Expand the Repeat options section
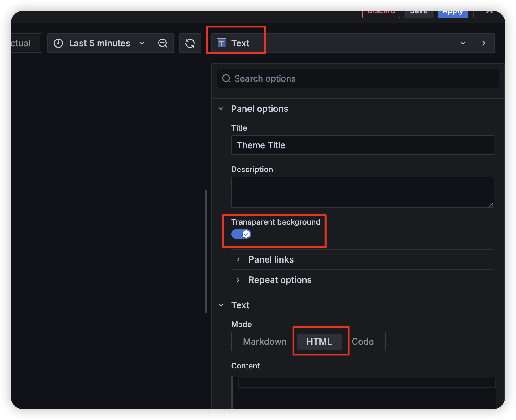The height and width of the screenshot is (420, 516). coord(280,280)
